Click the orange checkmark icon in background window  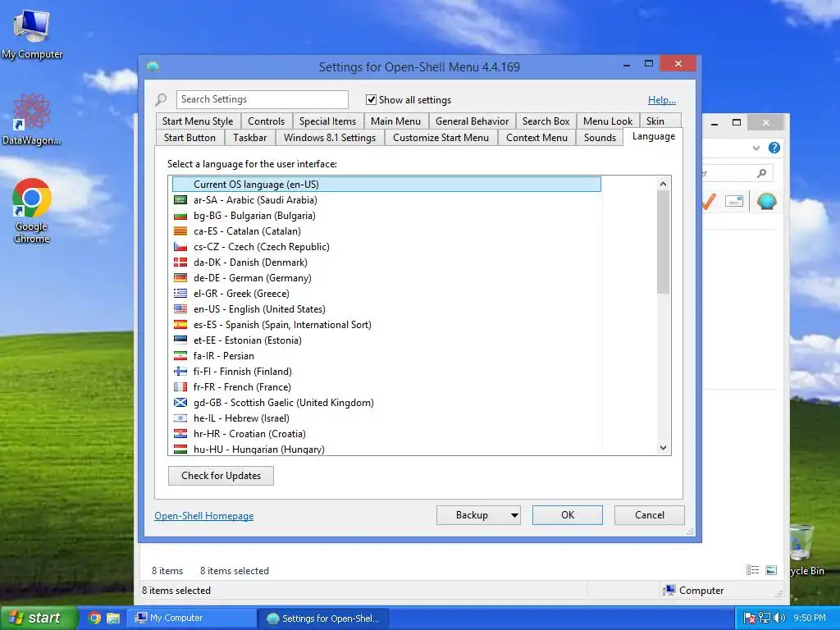point(710,202)
